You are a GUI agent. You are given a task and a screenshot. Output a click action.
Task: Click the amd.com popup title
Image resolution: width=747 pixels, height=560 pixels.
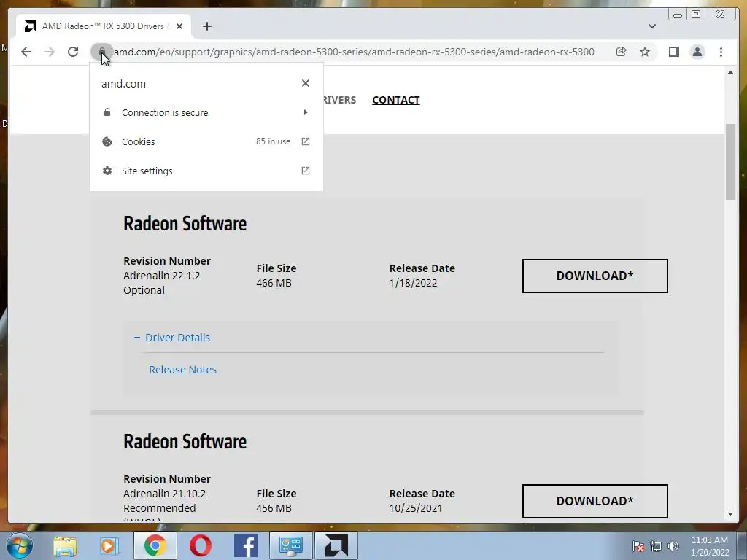click(x=123, y=84)
